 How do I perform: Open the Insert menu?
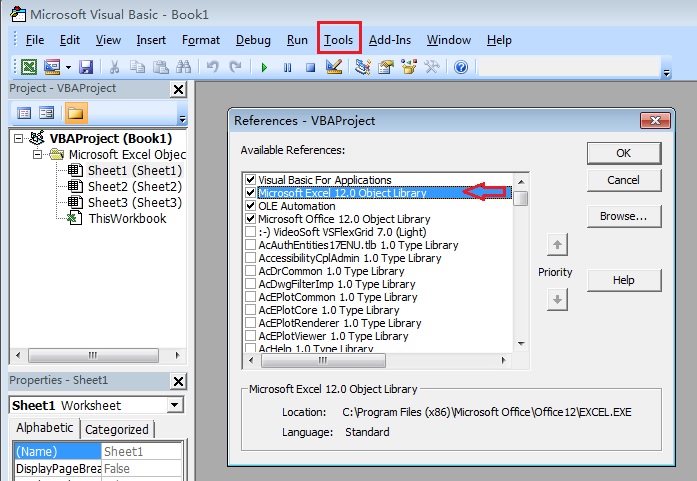pyautogui.click(x=151, y=40)
